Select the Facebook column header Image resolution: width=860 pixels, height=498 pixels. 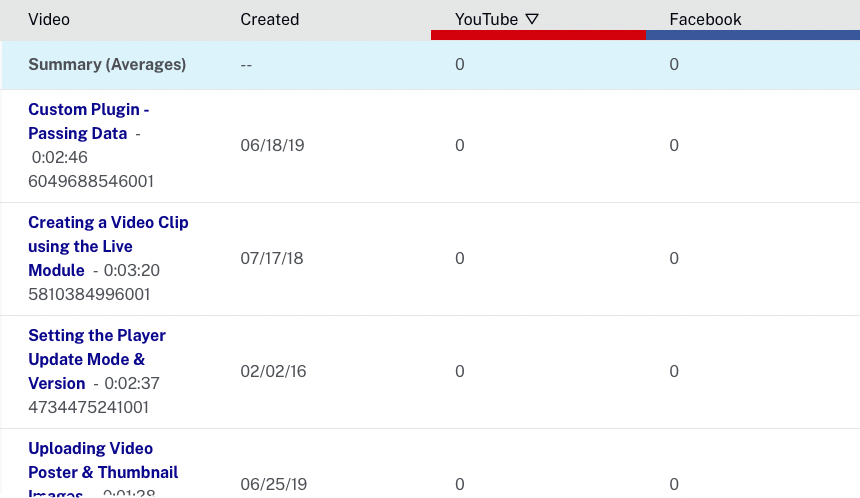point(705,19)
